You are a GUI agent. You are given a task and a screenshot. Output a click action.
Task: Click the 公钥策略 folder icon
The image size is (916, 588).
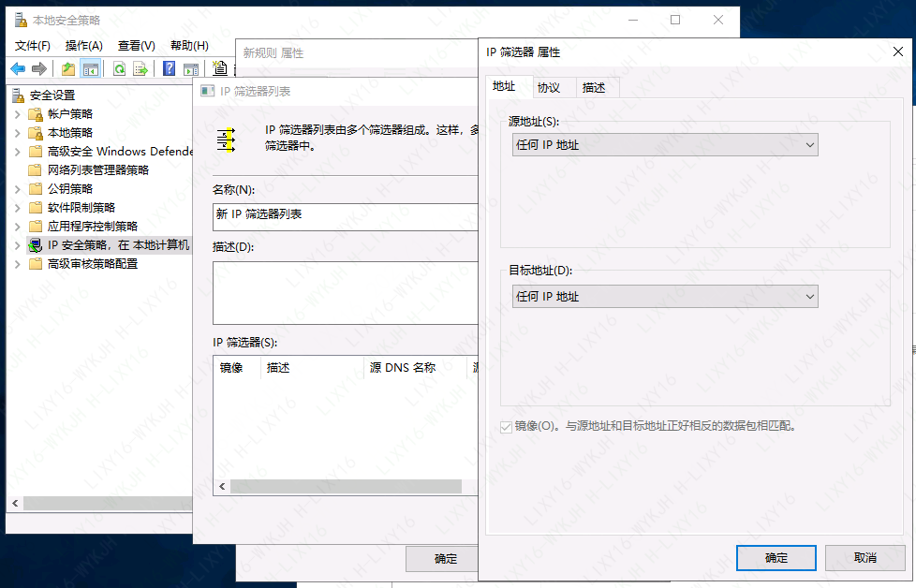point(36,188)
